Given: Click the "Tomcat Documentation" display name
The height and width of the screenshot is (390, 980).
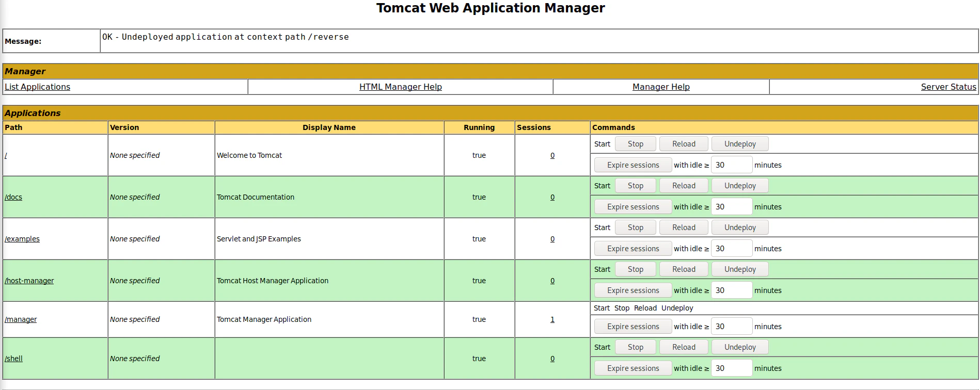Looking at the screenshot, I should [x=256, y=197].
